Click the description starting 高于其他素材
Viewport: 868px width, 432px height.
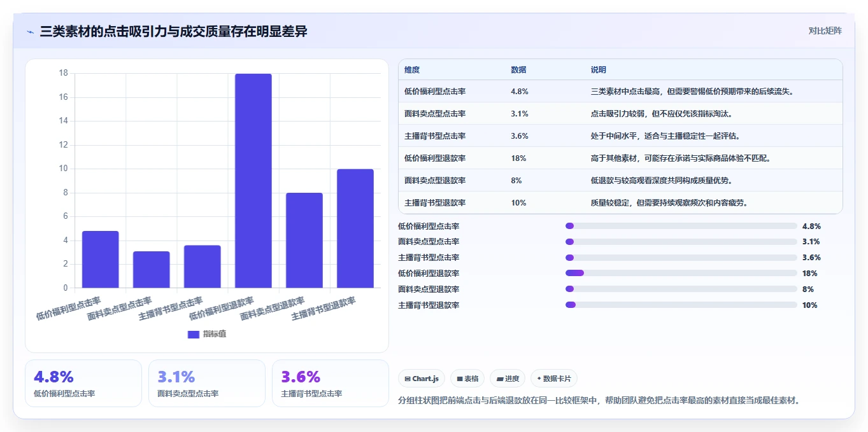coord(681,158)
